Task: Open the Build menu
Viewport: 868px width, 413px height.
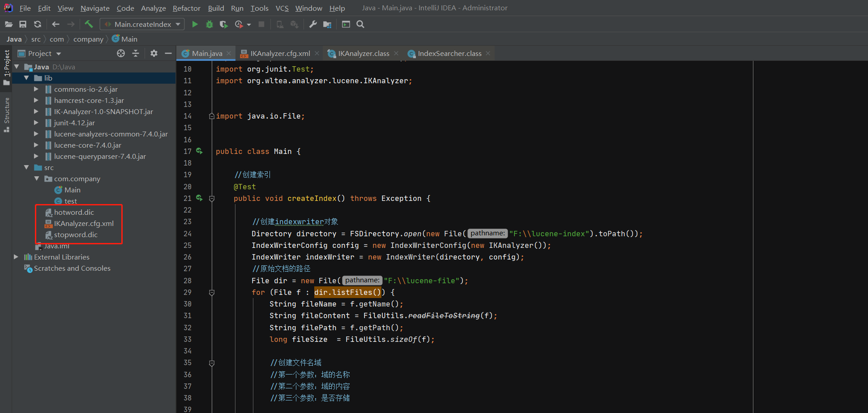Action: click(x=216, y=8)
